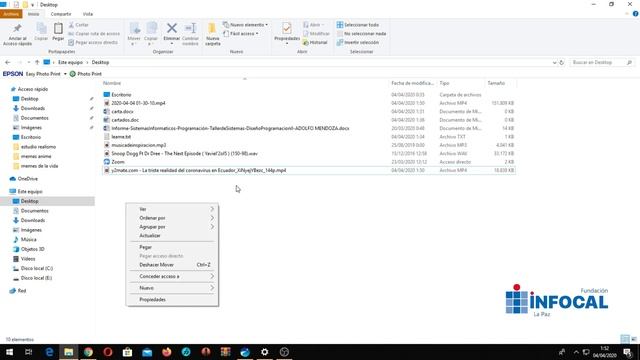Refresh the folder with the reload icon
Image resolution: width=640 pixels, height=360 pixels.
coord(562,62)
